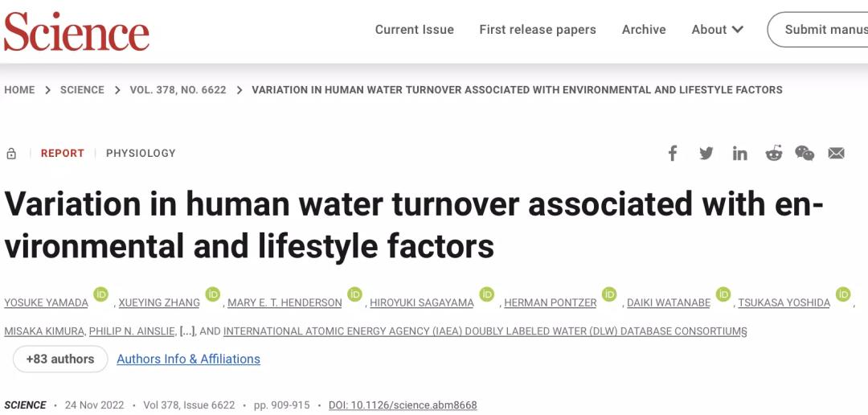The height and width of the screenshot is (415, 868).
Task: Share the article on Twitter
Action: click(706, 154)
